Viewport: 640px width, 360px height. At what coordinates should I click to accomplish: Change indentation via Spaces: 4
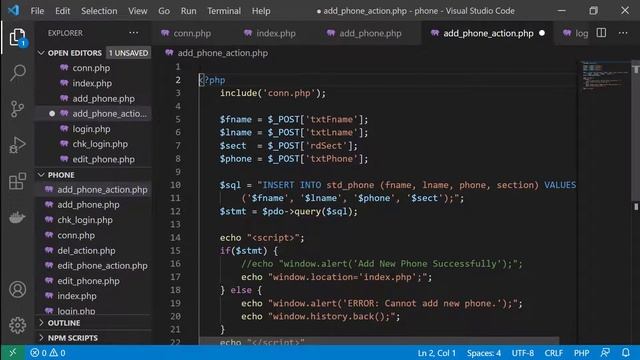coord(484,353)
